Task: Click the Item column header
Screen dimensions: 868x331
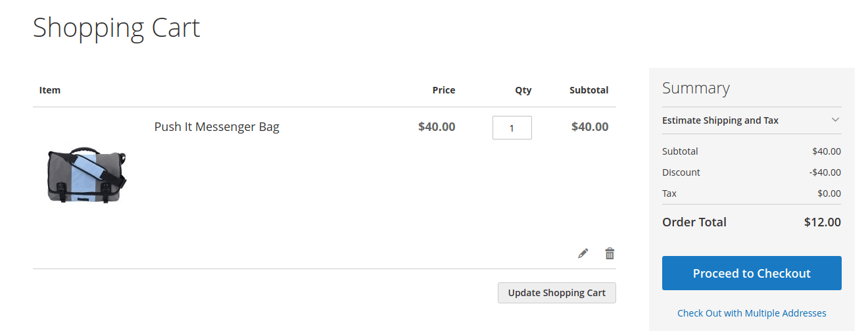Action: tap(50, 90)
